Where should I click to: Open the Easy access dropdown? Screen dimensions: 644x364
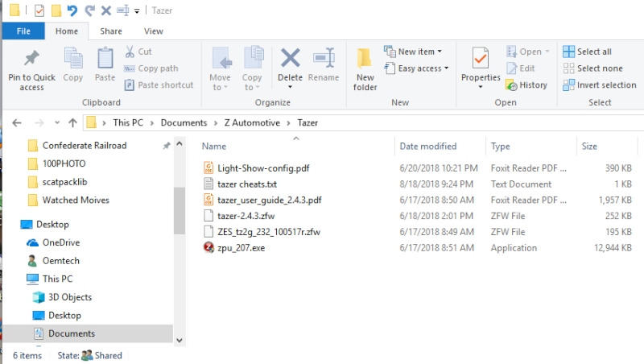(416, 68)
